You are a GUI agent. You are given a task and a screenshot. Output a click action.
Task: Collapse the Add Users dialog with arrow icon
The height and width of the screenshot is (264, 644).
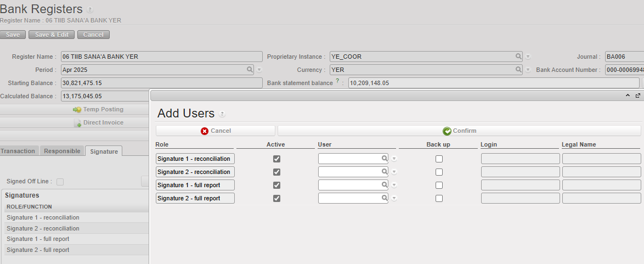click(x=628, y=96)
